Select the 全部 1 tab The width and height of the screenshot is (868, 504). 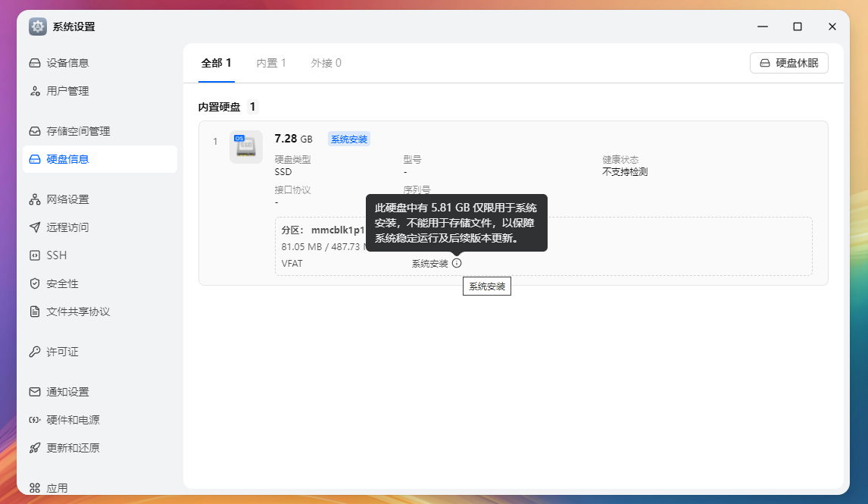click(216, 63)
